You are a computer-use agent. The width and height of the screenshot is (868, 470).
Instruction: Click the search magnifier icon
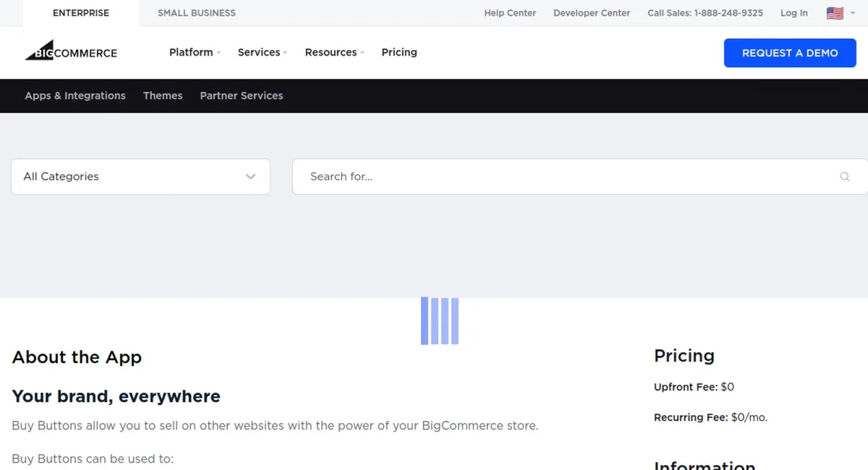(x=844, y=176)
